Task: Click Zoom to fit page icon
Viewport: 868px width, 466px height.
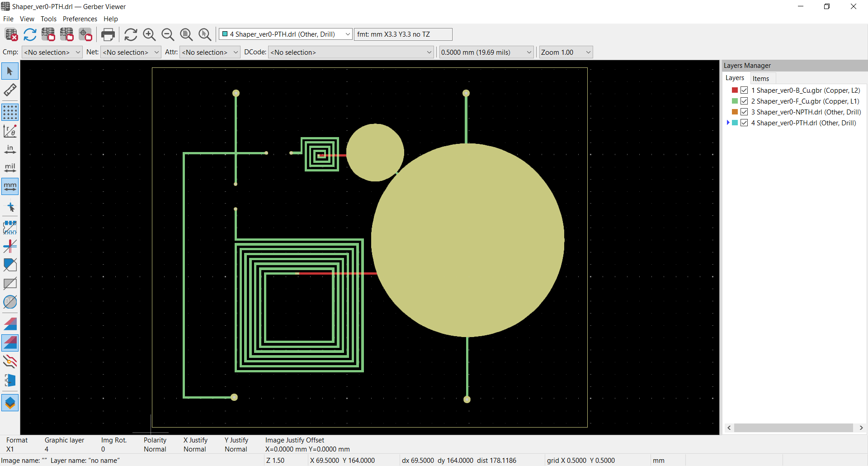Action: click(186, 34)
